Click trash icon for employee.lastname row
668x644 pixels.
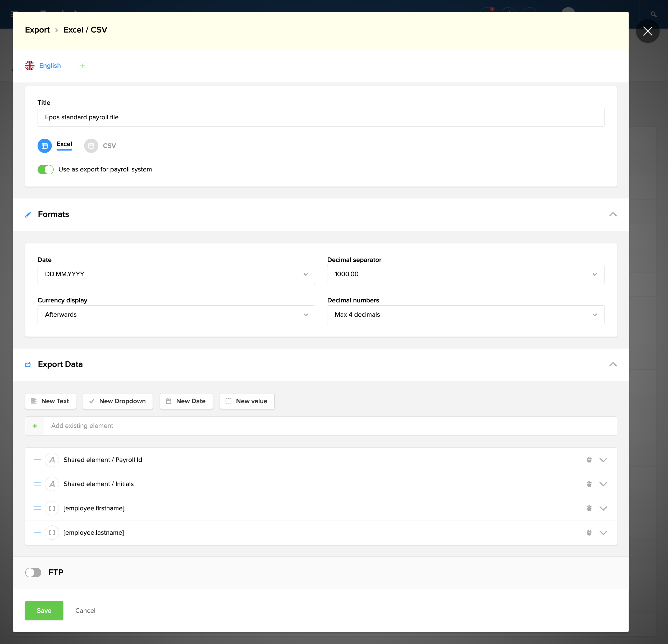tap(589, 532)
